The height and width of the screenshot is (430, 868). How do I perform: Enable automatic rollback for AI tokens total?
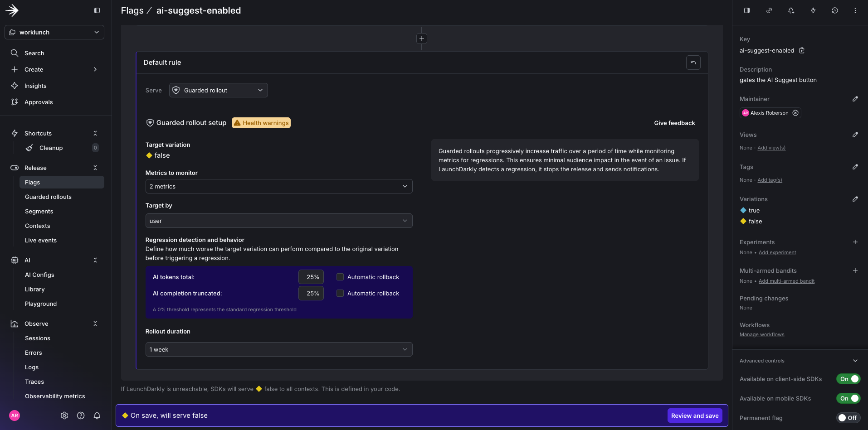(340, 277)
